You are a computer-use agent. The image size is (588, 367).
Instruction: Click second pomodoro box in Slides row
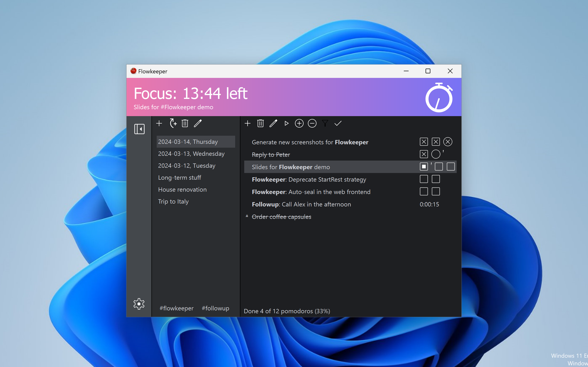coord(438,167)
